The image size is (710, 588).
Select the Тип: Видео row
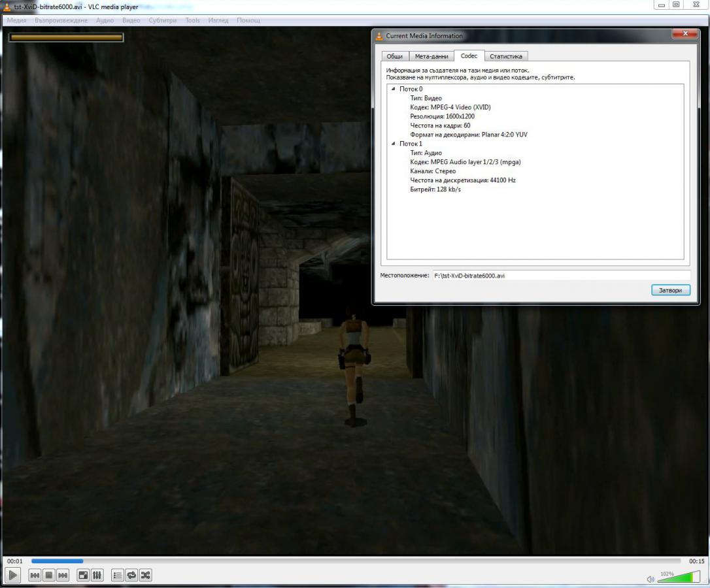point(426,98)
